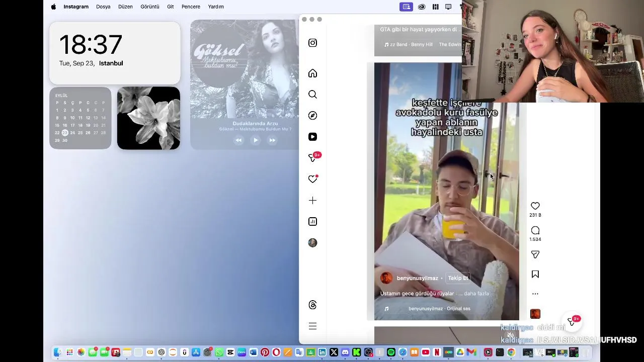Open ChatGPT from the Dock
Image resolution: width=644 pixels, height=362 pixels.
(162, 352)
